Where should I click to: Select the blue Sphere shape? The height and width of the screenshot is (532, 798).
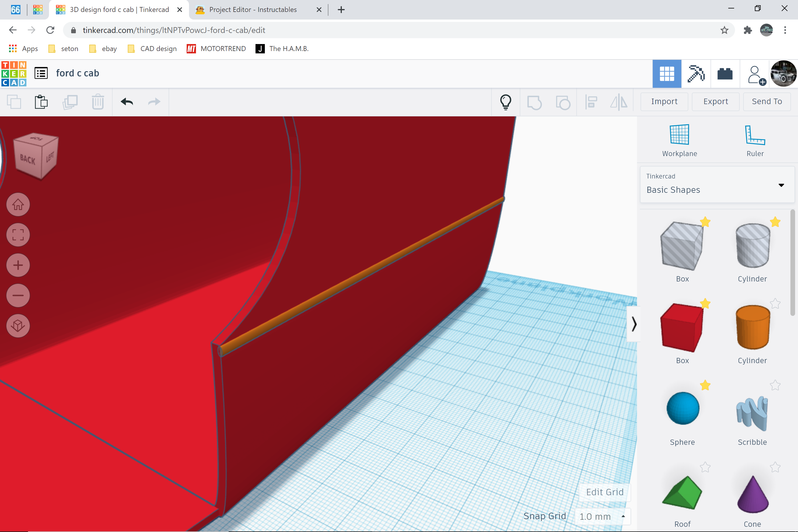tap(682, 409)
